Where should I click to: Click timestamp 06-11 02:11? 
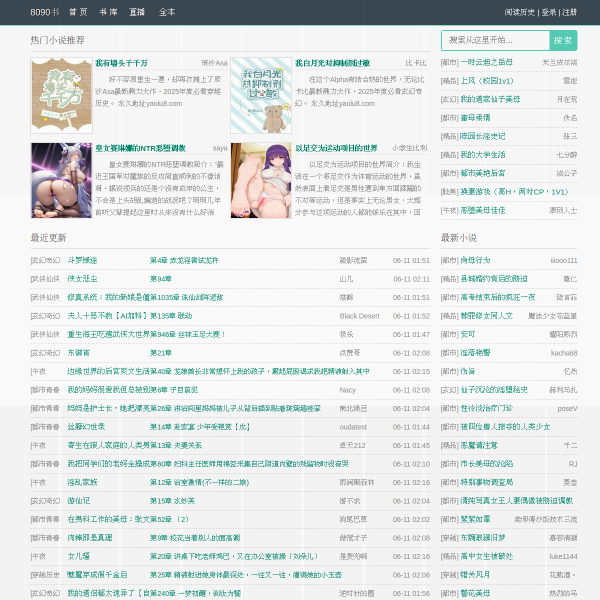(x=411, y=279)
